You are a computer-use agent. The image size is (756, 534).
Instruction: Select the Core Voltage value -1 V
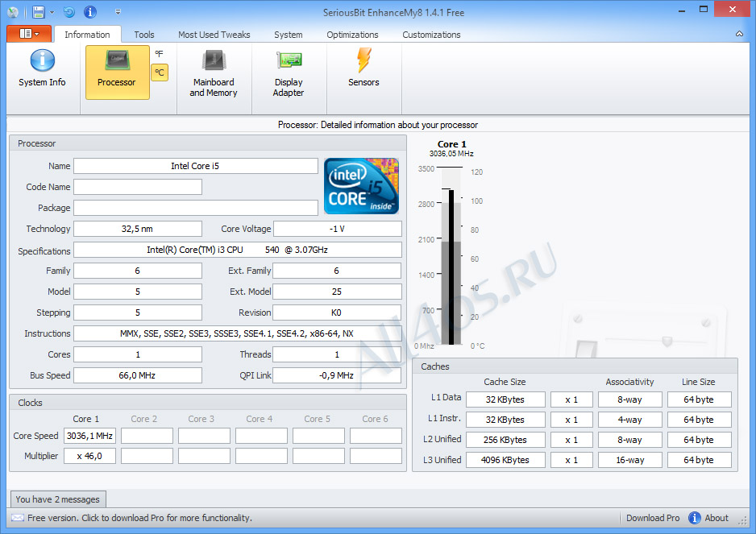coord(338,229)
